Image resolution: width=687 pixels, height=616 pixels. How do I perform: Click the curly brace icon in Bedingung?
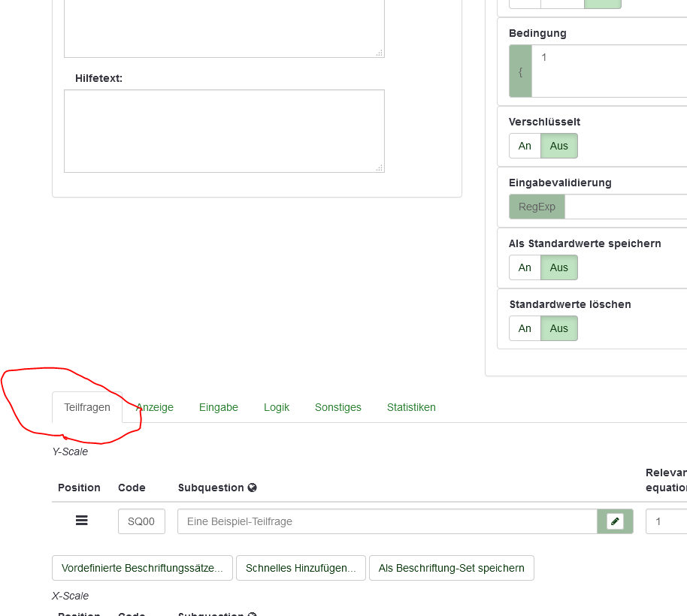520,71
